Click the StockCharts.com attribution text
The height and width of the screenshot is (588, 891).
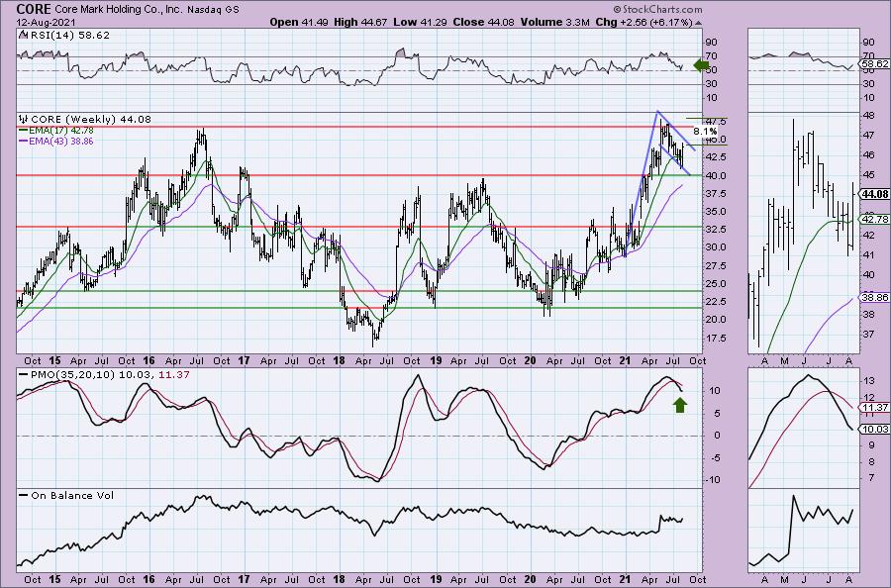click(x=657, y=9)
